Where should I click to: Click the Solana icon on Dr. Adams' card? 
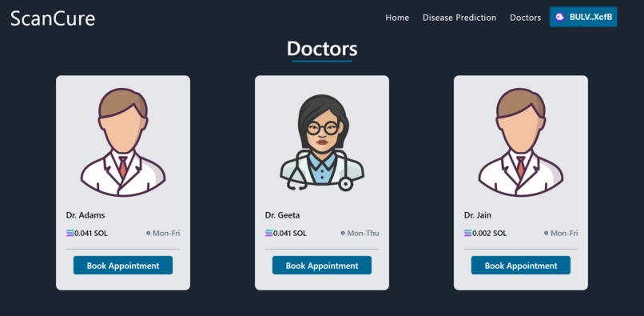click(70, 234)
